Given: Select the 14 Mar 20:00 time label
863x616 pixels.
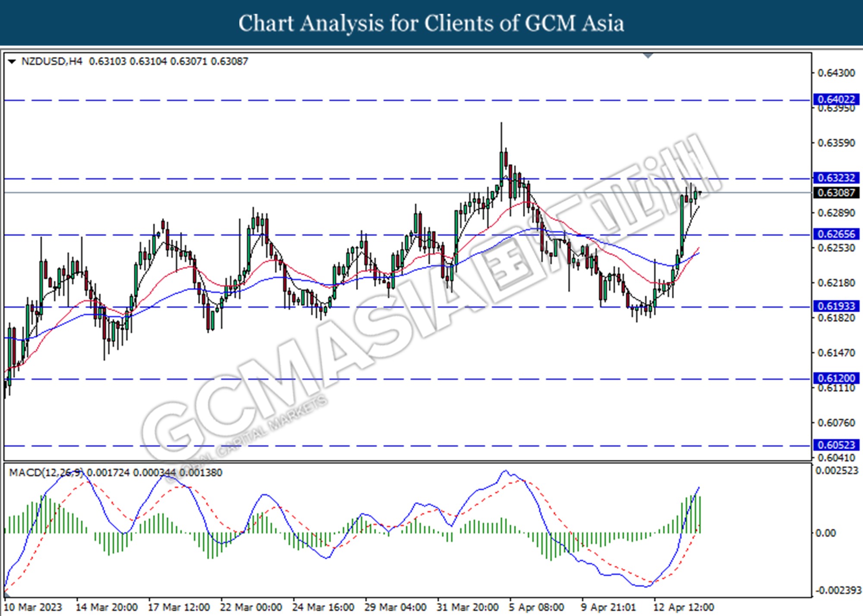Looking at the screenshot, I should point(107,607).
